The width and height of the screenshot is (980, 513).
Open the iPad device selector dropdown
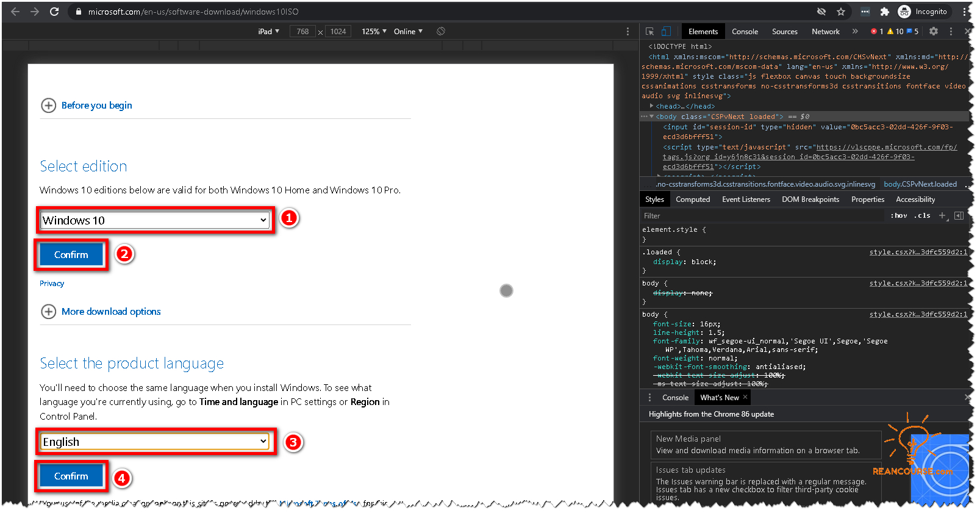[269, 31]
